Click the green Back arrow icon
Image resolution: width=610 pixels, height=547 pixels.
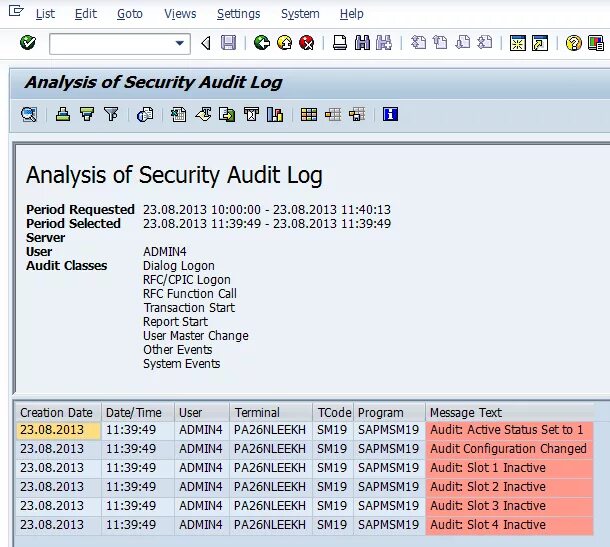pos(262,42)
